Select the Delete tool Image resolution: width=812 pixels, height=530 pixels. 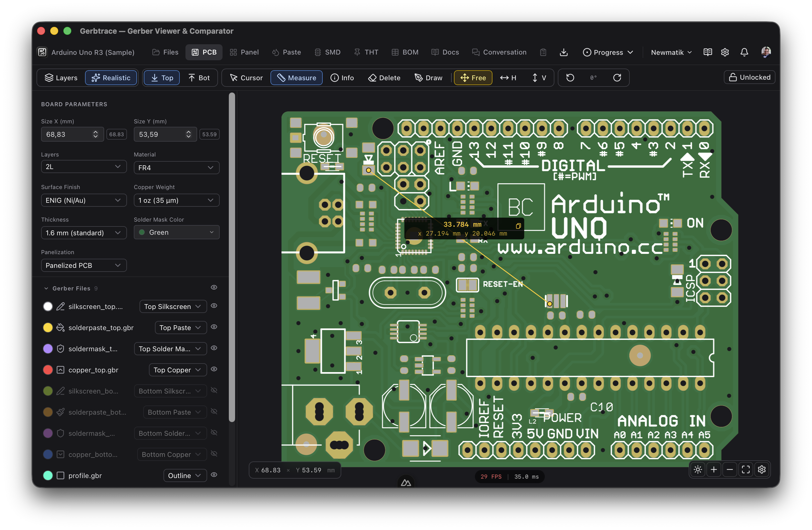(x=384, y=78)
